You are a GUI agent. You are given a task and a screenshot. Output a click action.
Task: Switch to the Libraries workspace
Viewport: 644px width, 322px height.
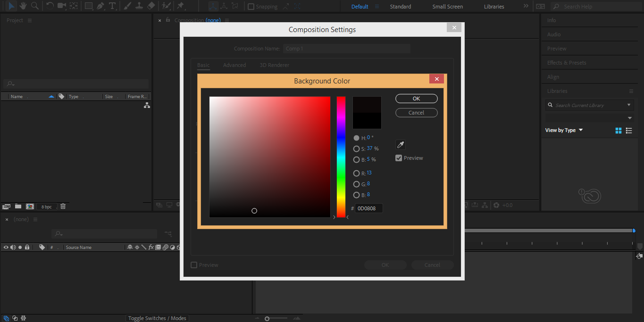coord(494,7)
